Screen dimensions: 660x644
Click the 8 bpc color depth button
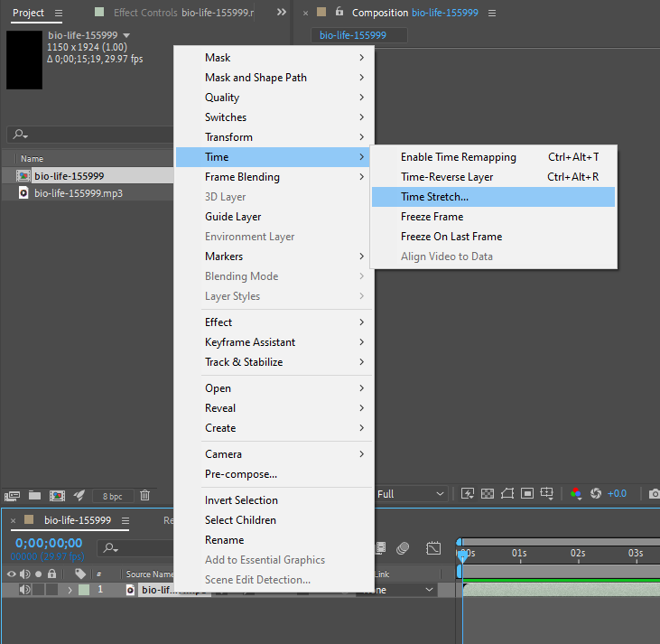pos(113,496)
